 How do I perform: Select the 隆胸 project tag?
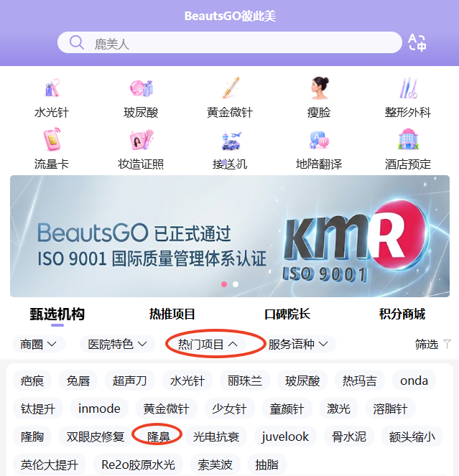click(x=32, y=437)
